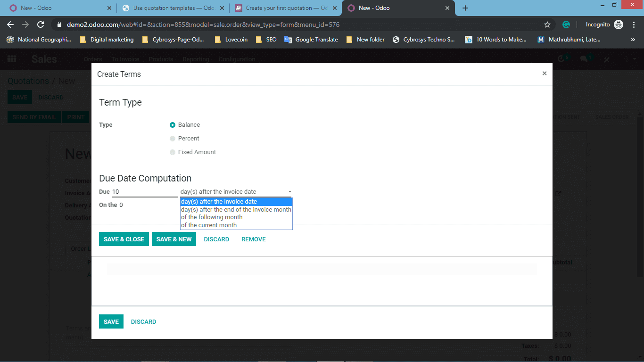Collapse the due date computation dropdown arrow
The height and width of the screenshot is (362, 644).
point(289,192)
